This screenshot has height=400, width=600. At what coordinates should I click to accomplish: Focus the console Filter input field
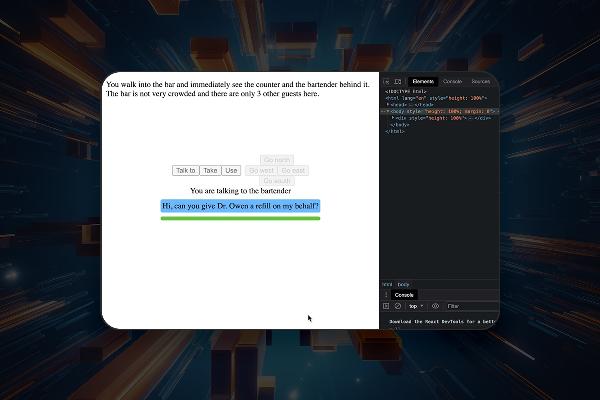click(x=471, y=306)
